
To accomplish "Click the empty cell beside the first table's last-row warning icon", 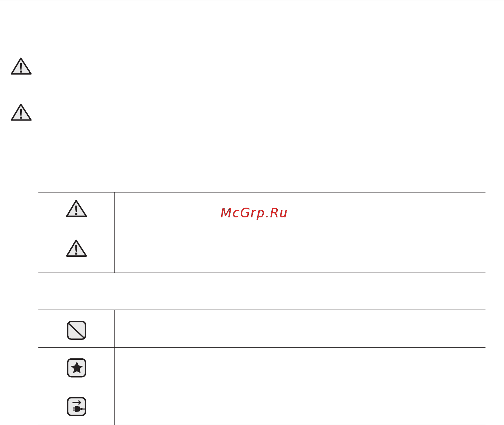I will (x=300, y=252).
